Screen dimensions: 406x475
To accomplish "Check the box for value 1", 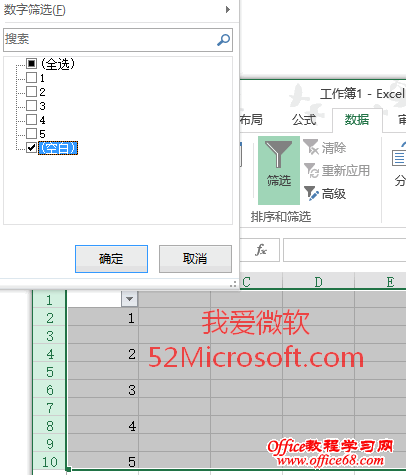I will (31, 78).
